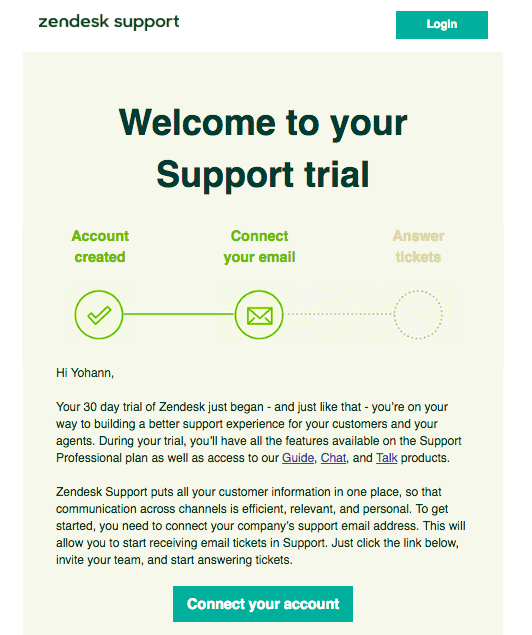Click the Connect your account button
Screen dimensions: 532x635
pyautogui.click(x=263, y=604)
